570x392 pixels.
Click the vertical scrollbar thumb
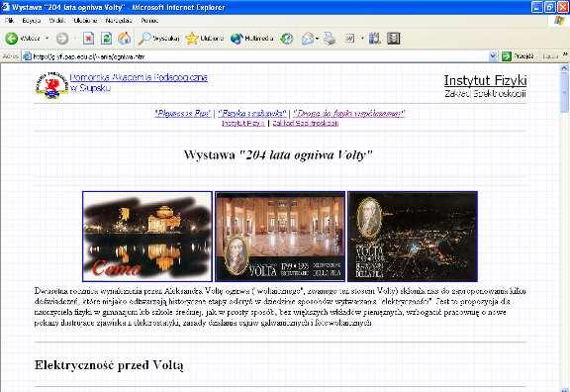(564, 93)
